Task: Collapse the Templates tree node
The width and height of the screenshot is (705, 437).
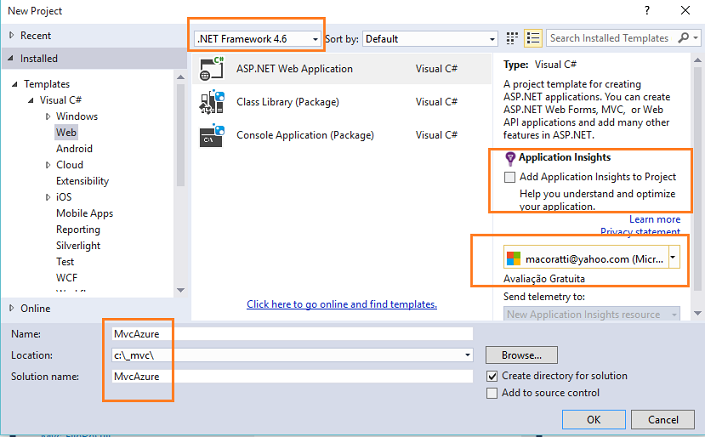Action: pyautogui.click(x=14, y=84)
